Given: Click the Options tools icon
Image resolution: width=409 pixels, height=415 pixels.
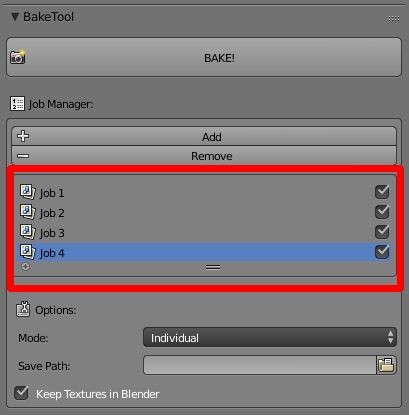Looking at the screenshot, I should click(23, 309).
